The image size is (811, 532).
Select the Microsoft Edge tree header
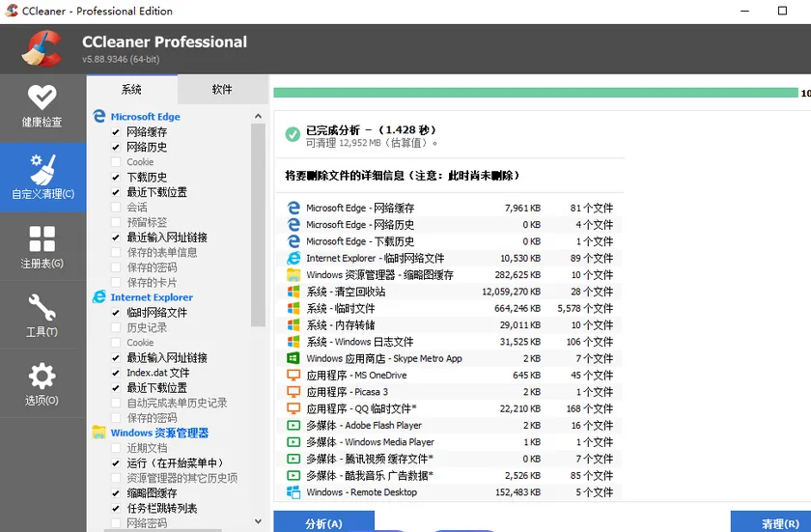click(x=146, y=117)
